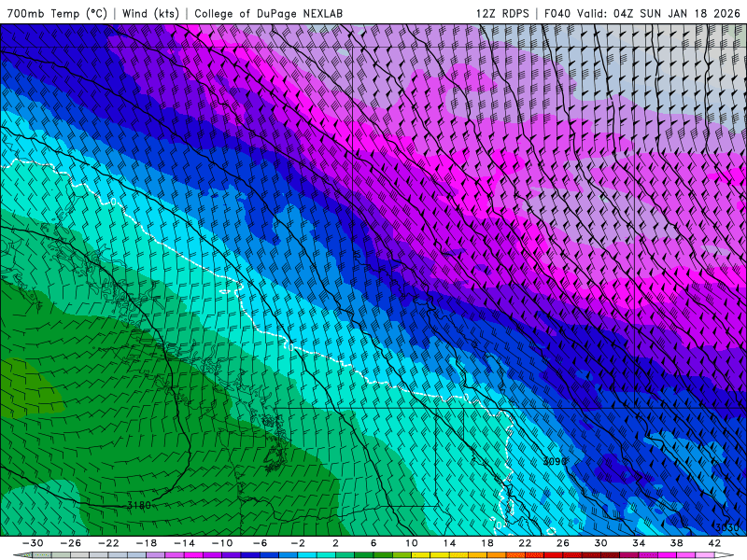The height and width of the screenshot is (560, 747).
Task: Click the -18 colorbar label
Action: [x=147, y=543]
